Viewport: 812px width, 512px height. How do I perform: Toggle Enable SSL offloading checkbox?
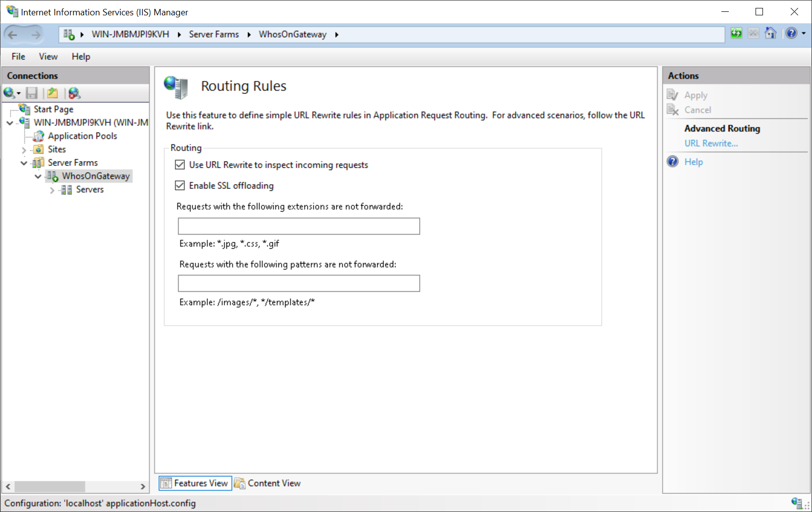[180, 186]
